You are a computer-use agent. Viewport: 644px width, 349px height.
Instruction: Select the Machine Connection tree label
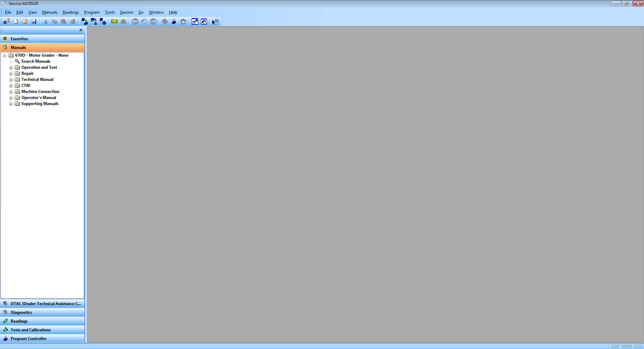pos(40,92)
